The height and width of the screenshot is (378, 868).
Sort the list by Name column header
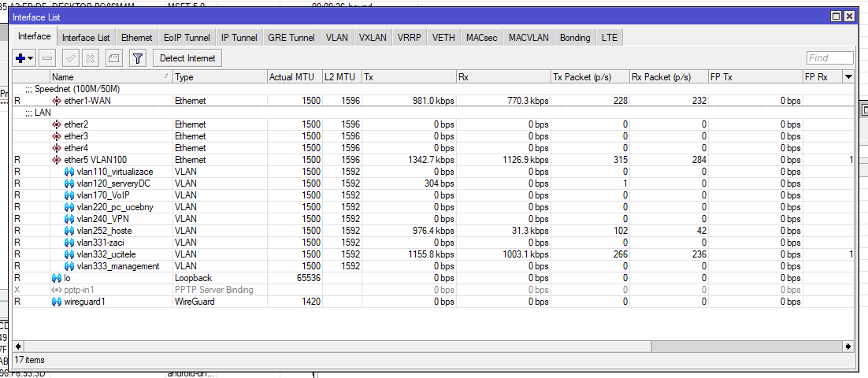pyautogui.click(x=110, y=77)
